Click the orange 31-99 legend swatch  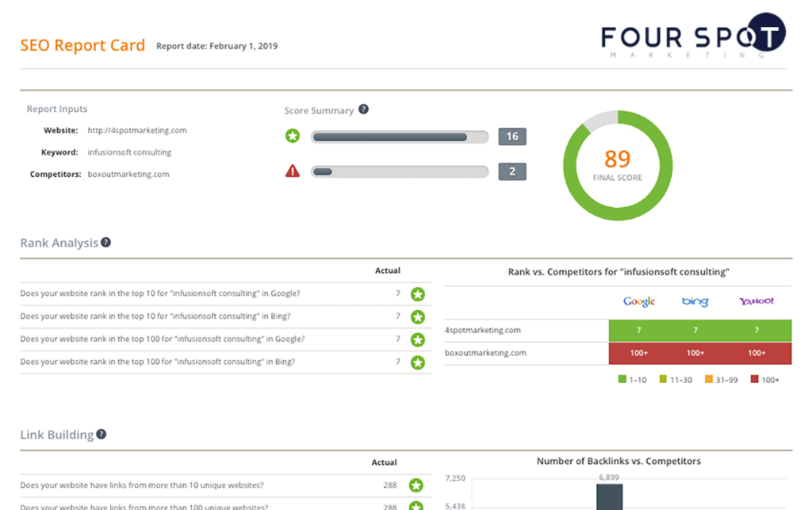pos(709,379)
